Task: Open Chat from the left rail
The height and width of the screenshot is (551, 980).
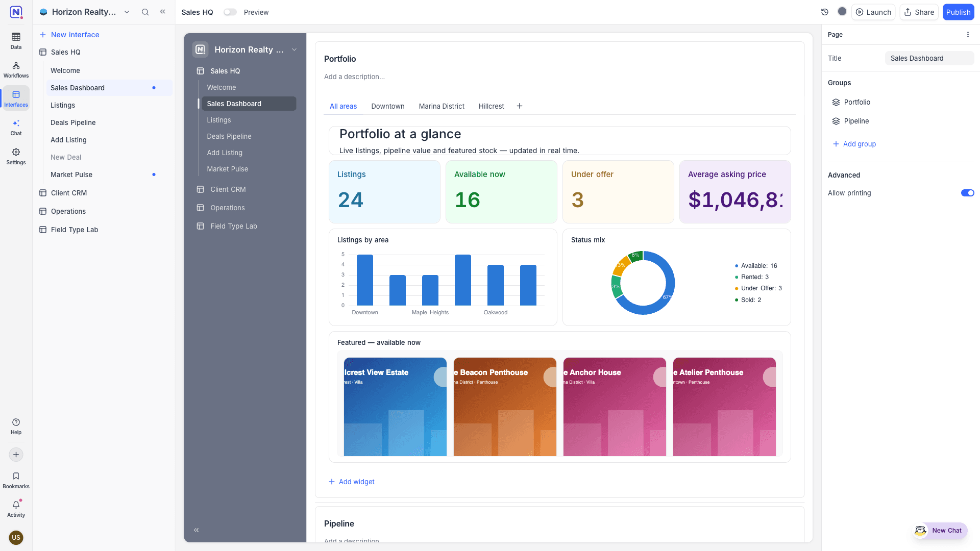Action: pos(16,128)
